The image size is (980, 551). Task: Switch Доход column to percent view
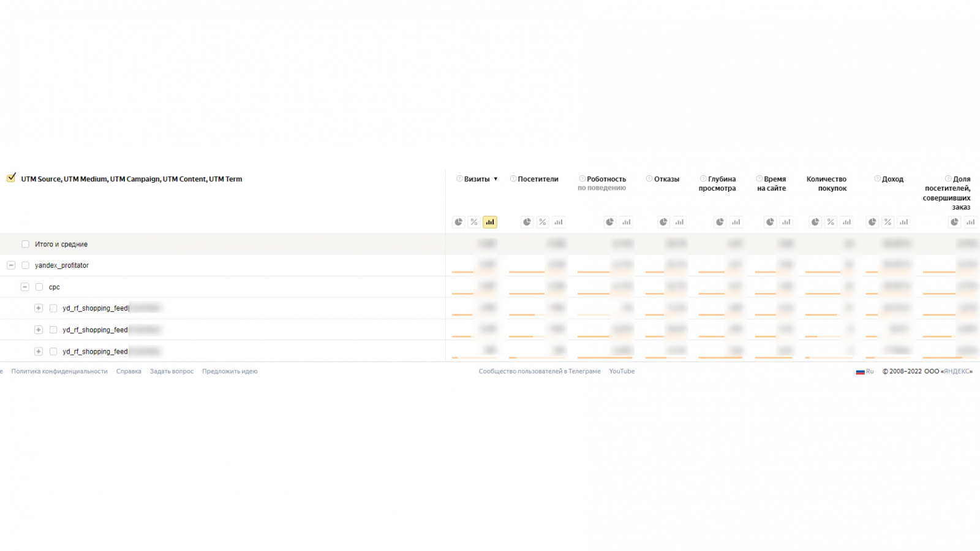point(888,222)
